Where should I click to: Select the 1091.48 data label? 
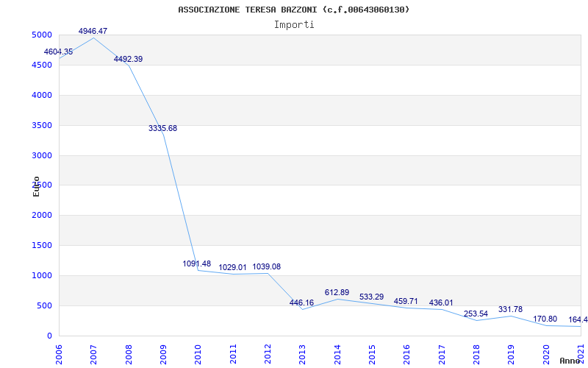pos(197,264)
